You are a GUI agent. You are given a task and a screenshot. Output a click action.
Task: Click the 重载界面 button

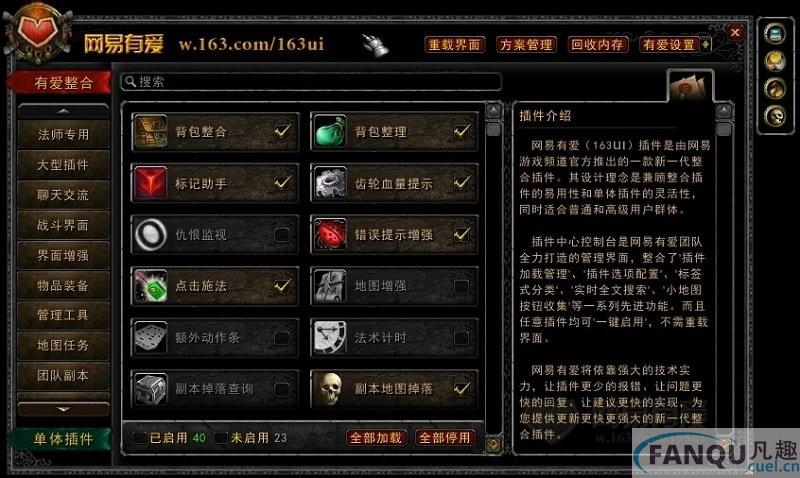click(454, 44)
